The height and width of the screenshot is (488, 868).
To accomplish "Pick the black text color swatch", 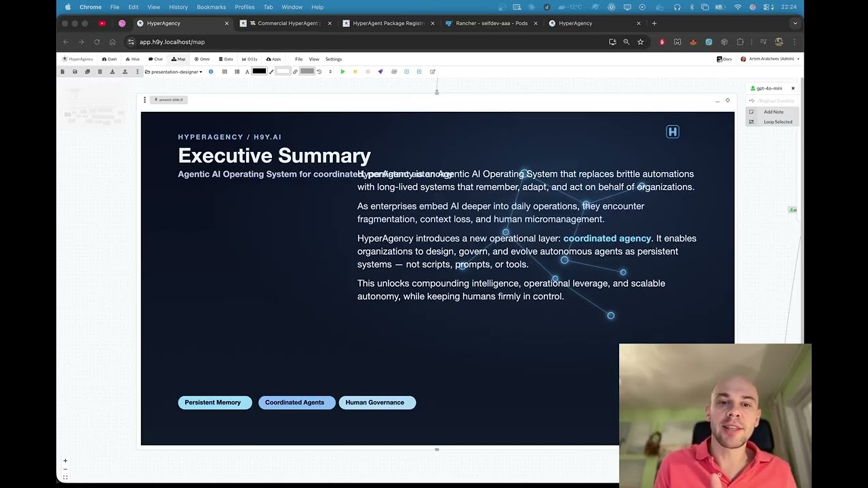I will pos(259,71).
